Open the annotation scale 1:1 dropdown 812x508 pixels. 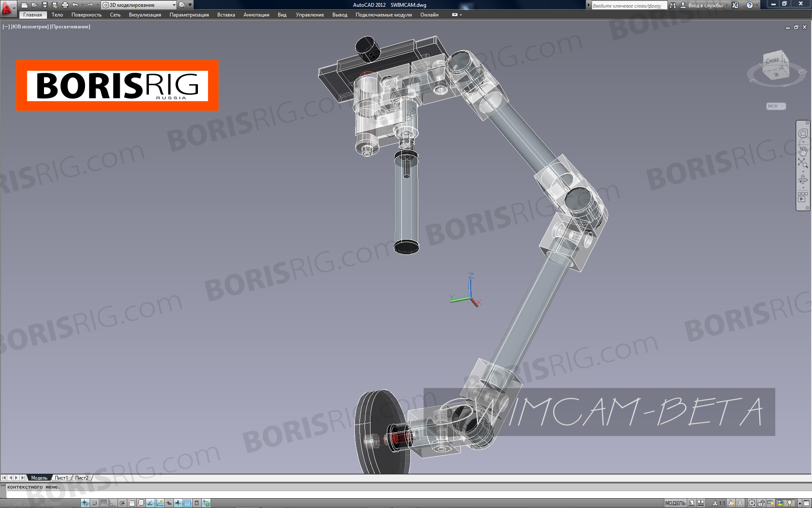pyautogui.click(x=719, y=503)
